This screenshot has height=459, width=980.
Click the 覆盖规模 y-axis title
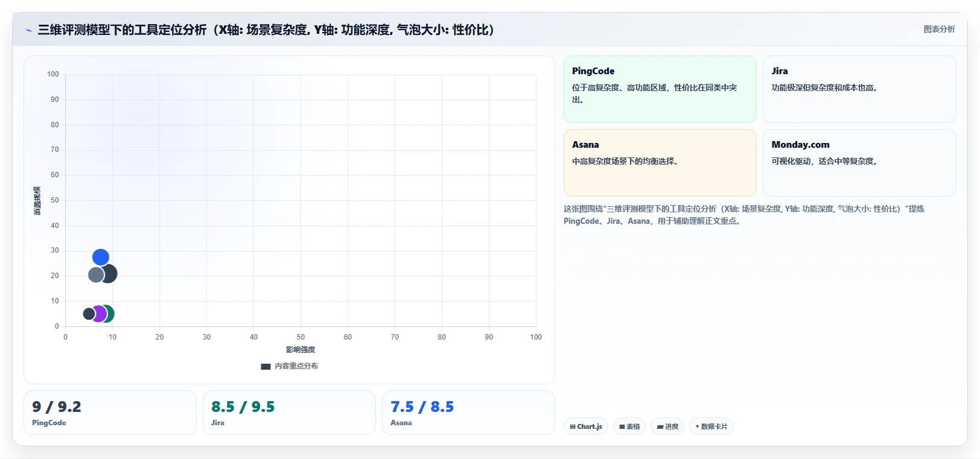[37, 201]
